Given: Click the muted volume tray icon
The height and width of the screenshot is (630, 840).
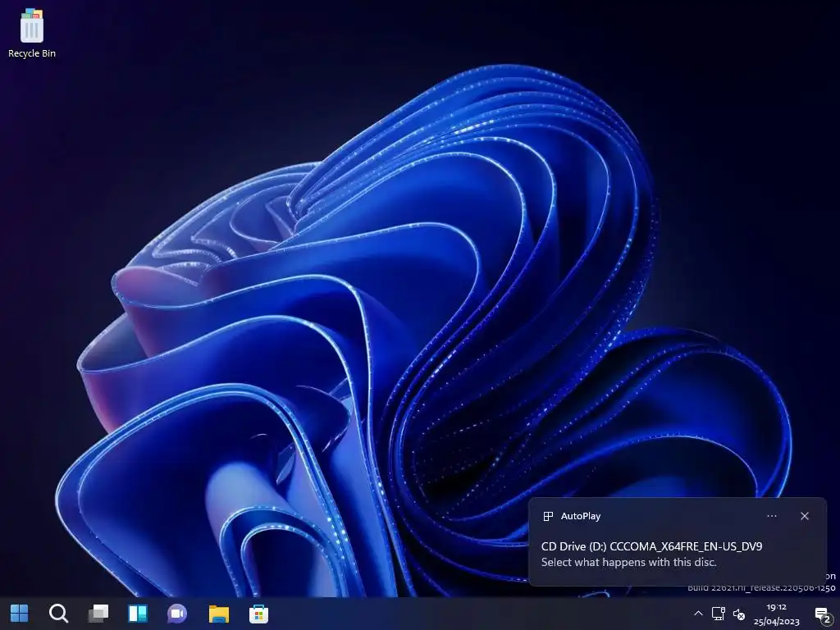Looking at the screenshot, I should coord(739,614).
